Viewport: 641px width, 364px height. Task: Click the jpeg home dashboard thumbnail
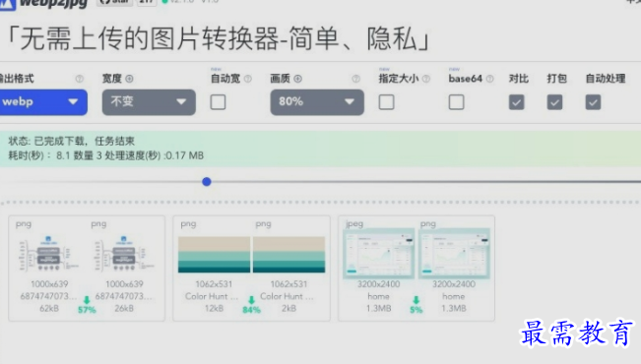(379, 253)
